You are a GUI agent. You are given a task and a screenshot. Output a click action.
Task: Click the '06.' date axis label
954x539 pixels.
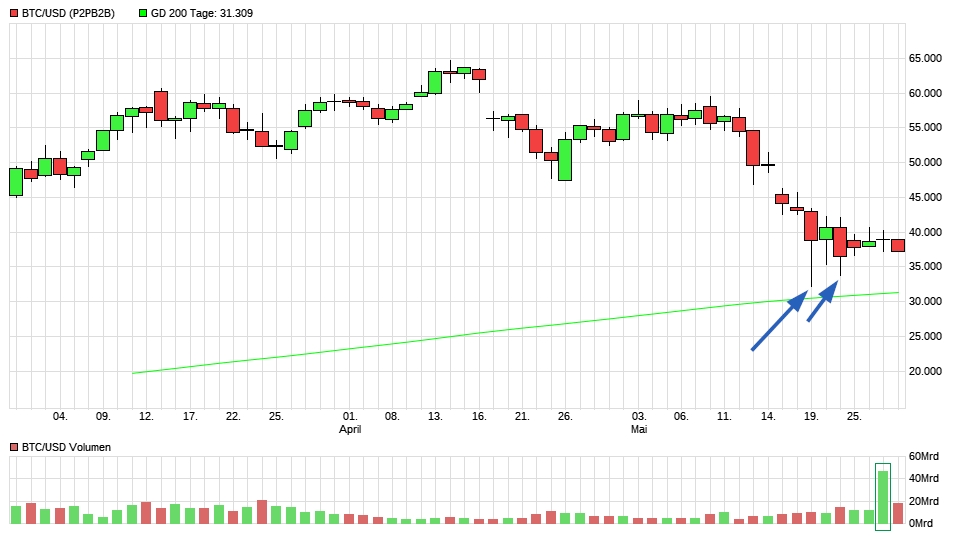[681, 417]
